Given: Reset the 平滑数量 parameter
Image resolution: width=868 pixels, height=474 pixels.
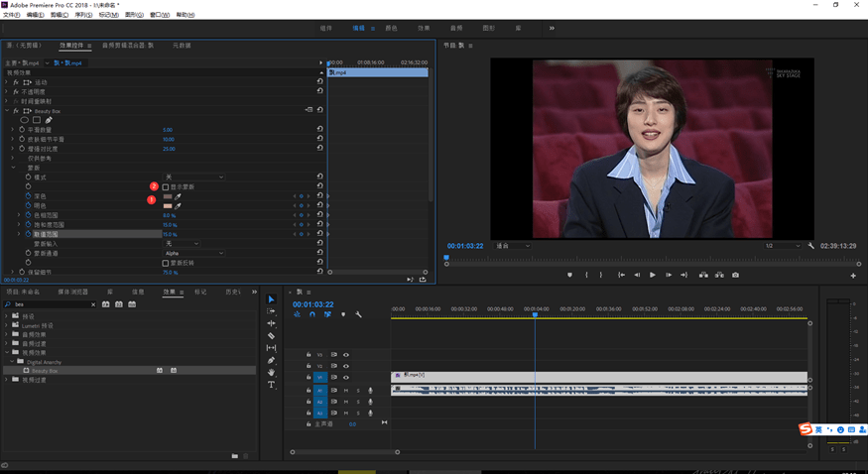Looking at the screenshot, I should point(319,130).
